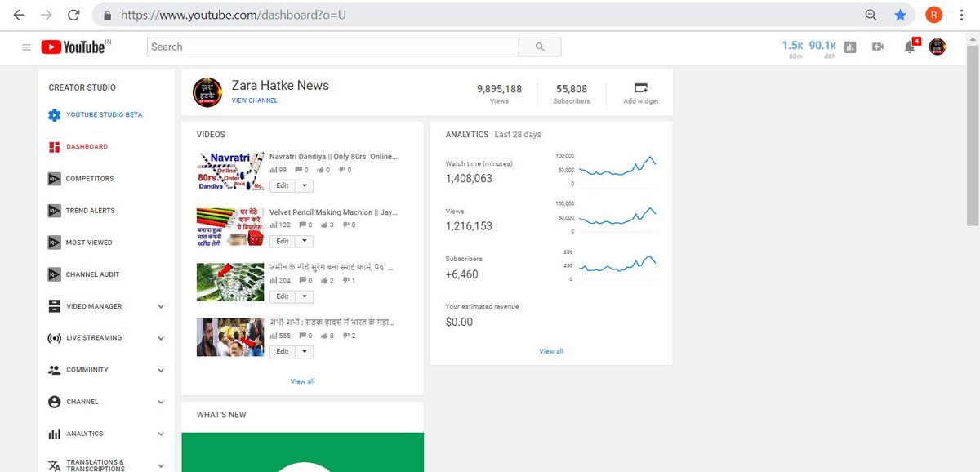Screen dimensions: 980x472
Task: Open the Chrome three-dot menu
Action: (x=961, y=15)
